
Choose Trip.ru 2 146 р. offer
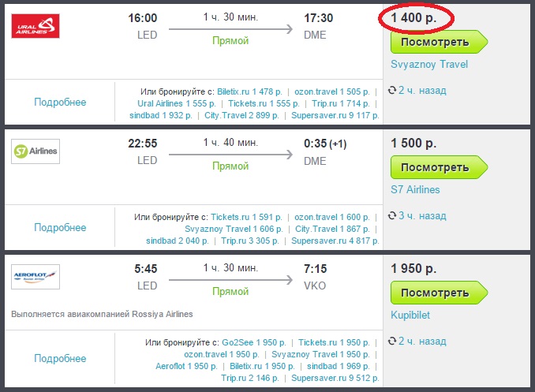(x=250, y=378)
